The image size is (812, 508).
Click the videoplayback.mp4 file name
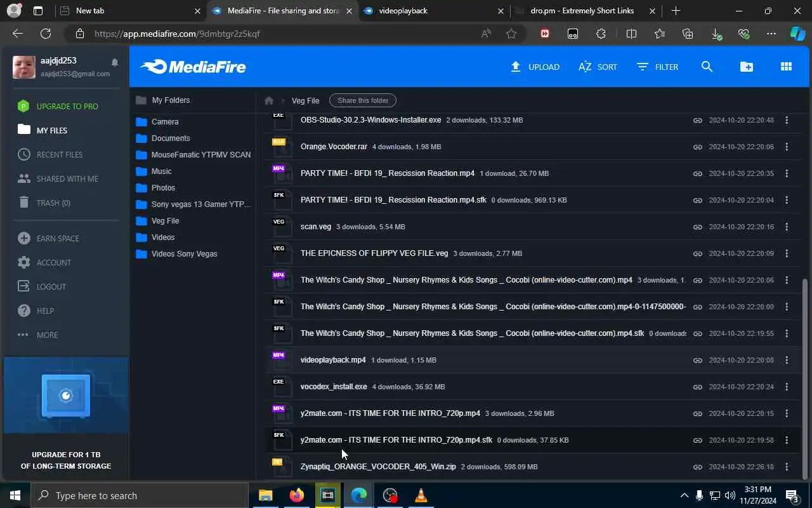333,360
